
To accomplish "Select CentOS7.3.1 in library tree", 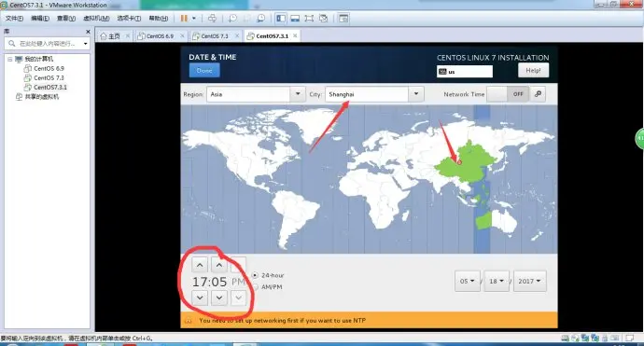I will 50,88.
